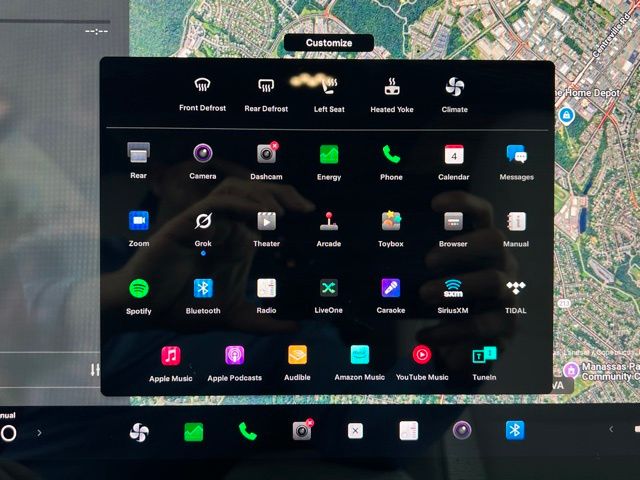Open the Spotify app

(x=139, y=289)
